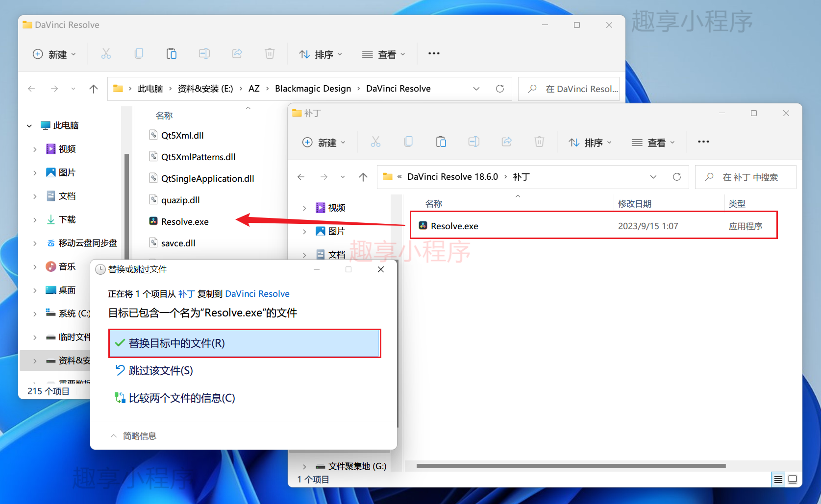Click 补丁 source link in dialog
Image resolution: width=821 pixels, height=504 pixels.
pos(186,294)
